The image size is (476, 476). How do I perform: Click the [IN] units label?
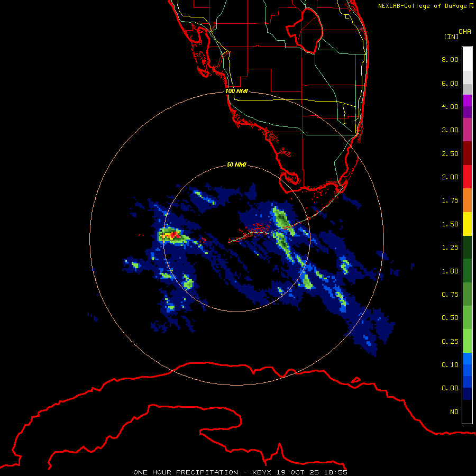(x=451, y=36)
